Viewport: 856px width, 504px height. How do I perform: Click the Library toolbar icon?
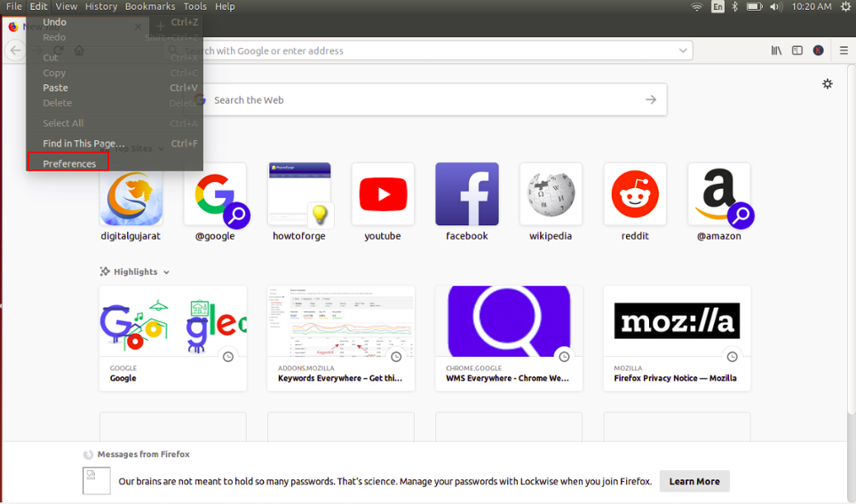pyautogui.click(x=776, y=51)
